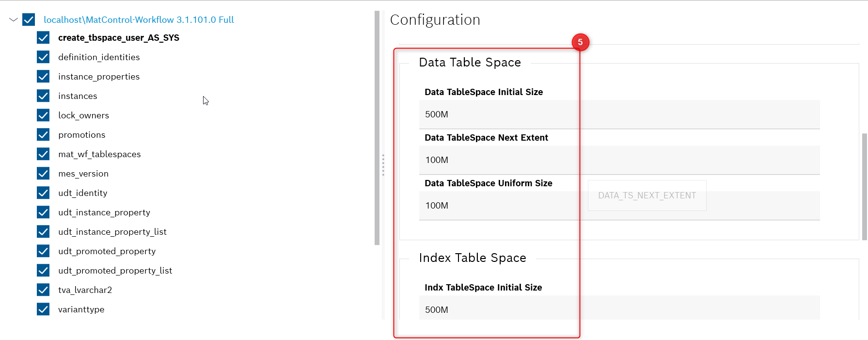Toggle the udt_identity selection
This screenshot has width=868, height=340.
[43, 193]
